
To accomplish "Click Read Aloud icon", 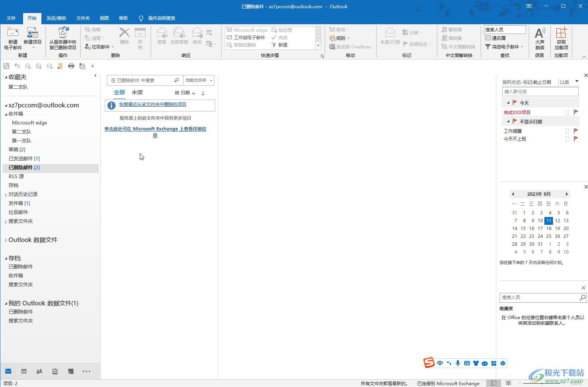I will tap(540, 33).
